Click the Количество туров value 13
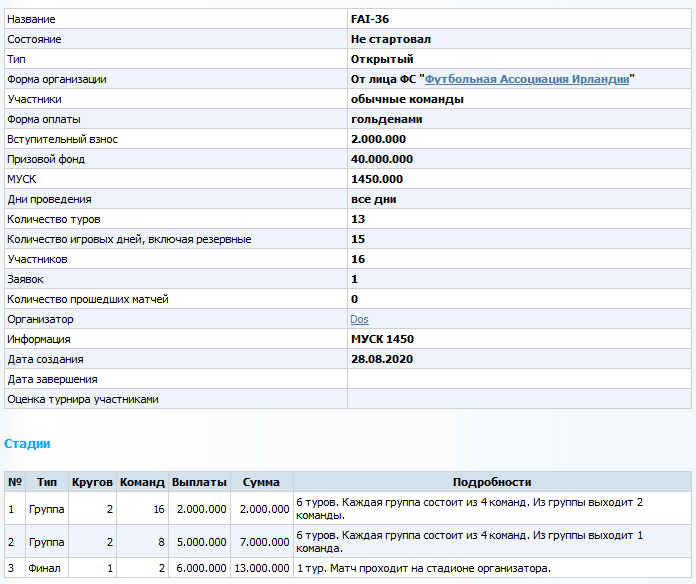The width and height of the screenshot is (696, 584). (358, 219)
